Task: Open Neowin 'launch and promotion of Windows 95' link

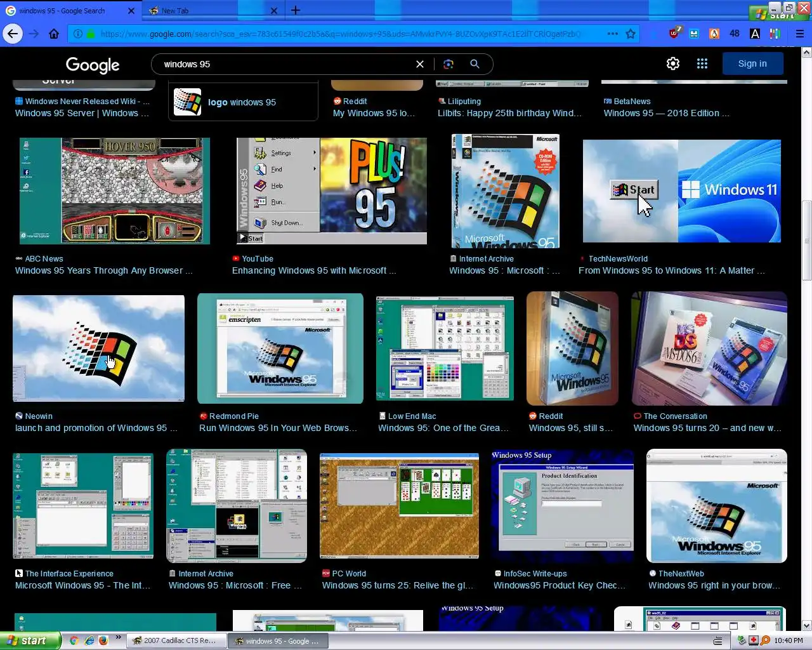Action: pyautogui.click(x=96, y=428)
